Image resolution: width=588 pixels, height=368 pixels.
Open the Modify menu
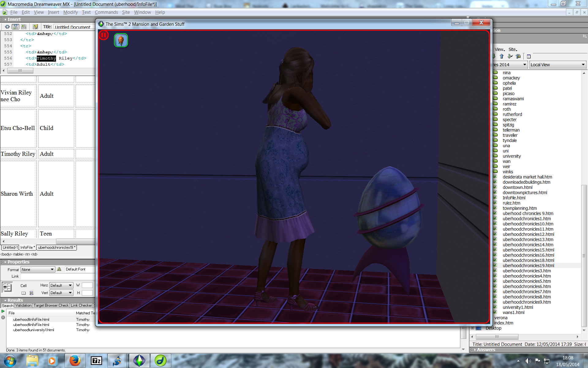70,12
